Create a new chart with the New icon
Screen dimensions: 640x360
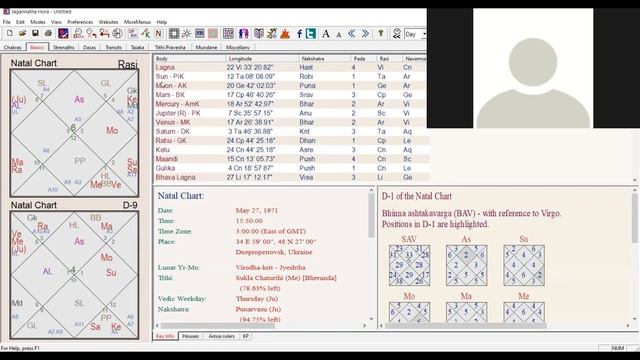point(10,33)
